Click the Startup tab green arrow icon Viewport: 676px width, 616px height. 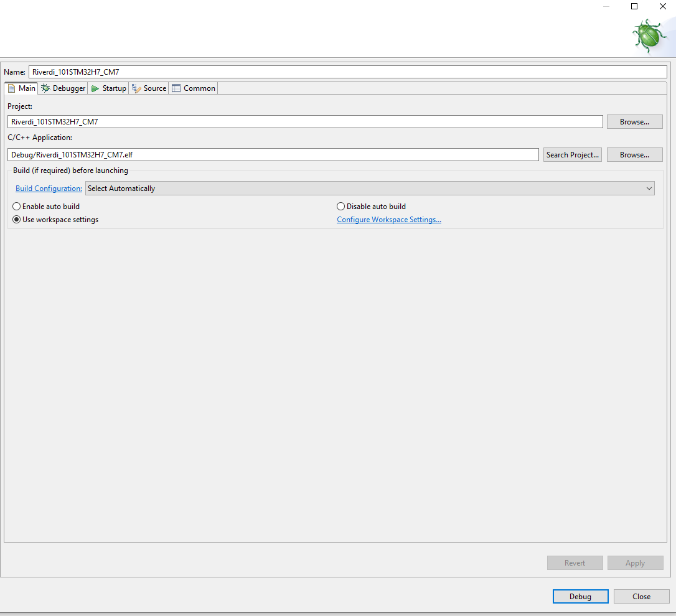pyautogui.click(x=95, y=88)
